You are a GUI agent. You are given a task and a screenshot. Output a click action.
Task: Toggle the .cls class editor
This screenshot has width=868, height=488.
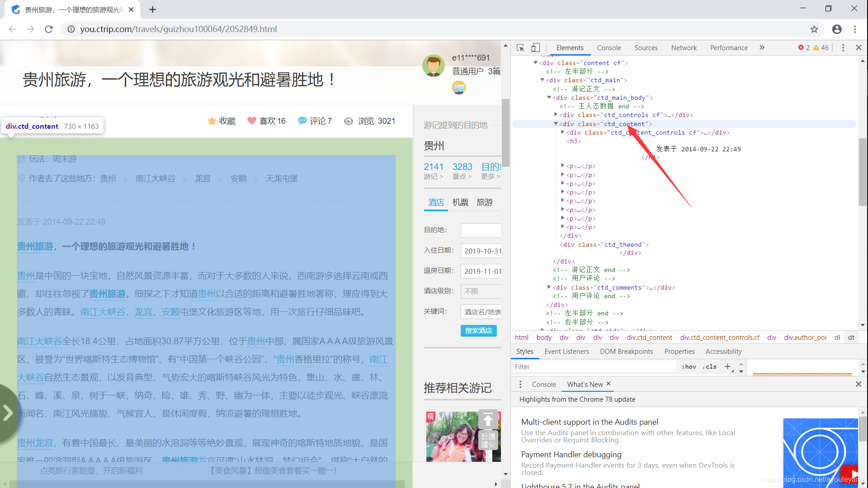(709, 366)
